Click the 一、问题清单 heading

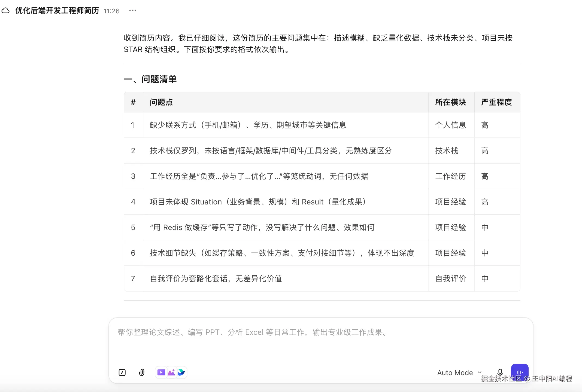[150, 79]
